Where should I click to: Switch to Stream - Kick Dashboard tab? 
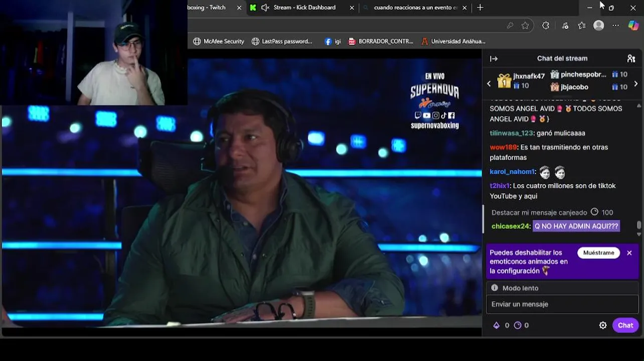click(304, 8)
